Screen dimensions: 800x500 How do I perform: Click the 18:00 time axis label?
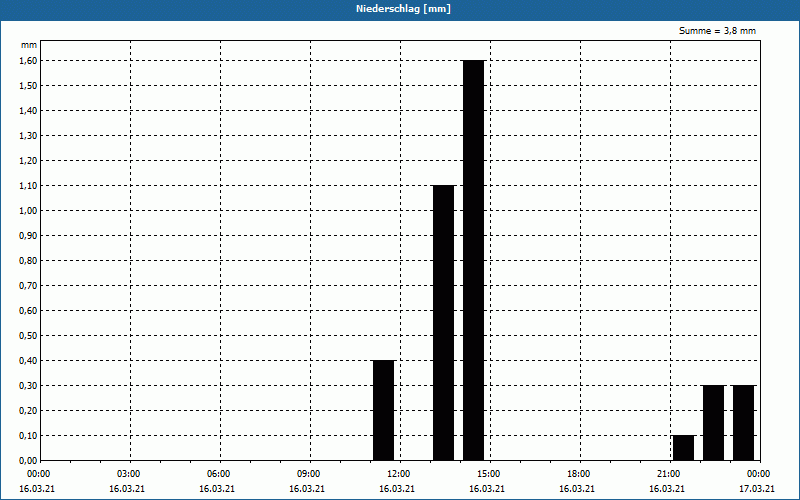coord(580,474)
